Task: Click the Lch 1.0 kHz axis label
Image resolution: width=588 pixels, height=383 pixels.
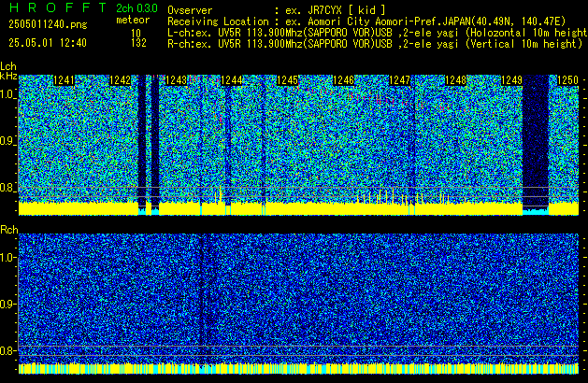Action: (7, 94)
